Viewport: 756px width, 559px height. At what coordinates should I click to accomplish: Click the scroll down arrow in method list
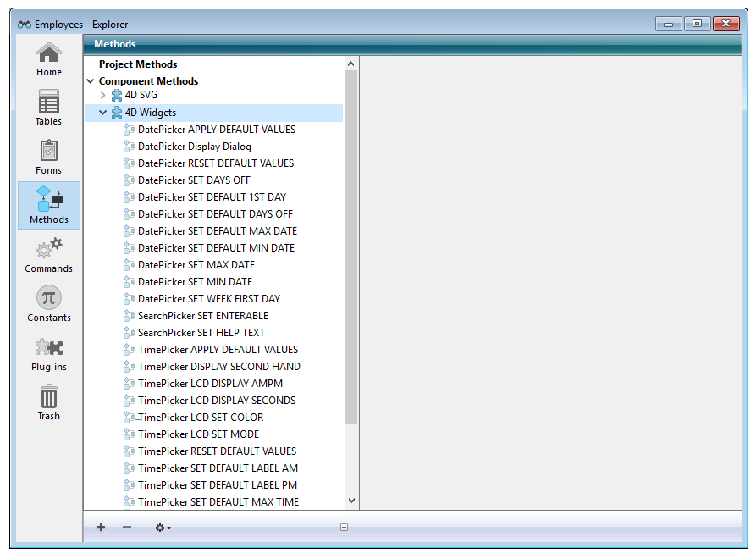351,502
